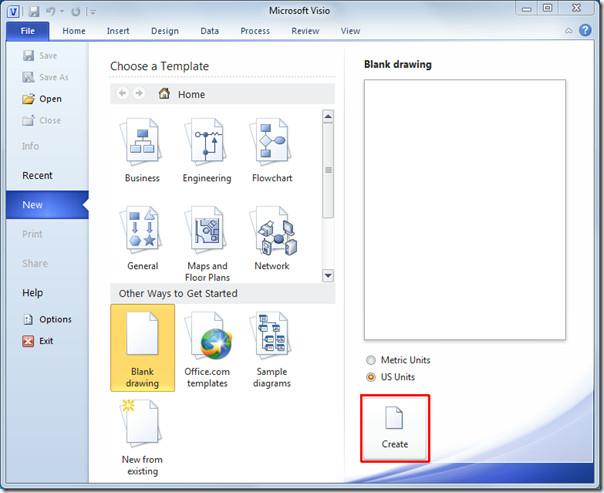
Task: Switch to the Review ribbon tab
Action: tap(305, 31)
